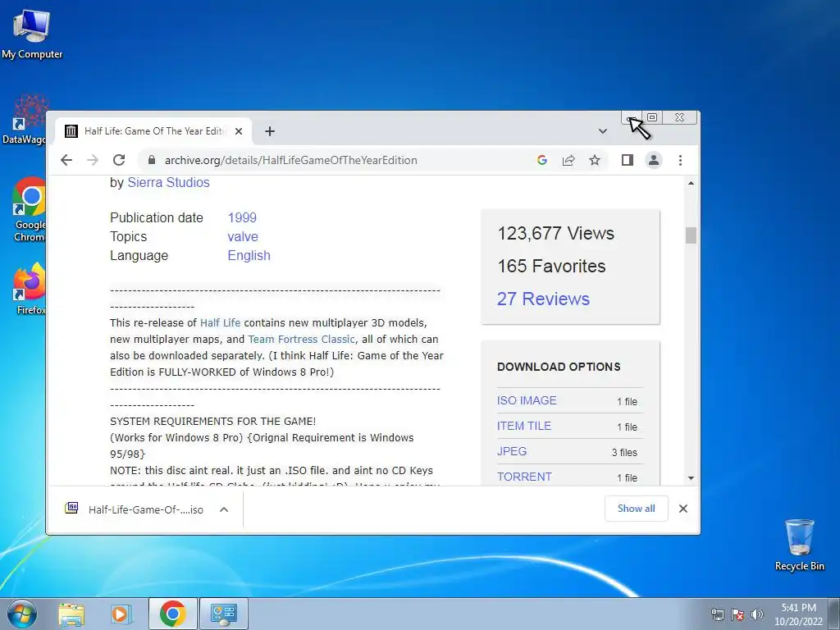
Task: Open the valve topic link
Action: coord(243,237)
